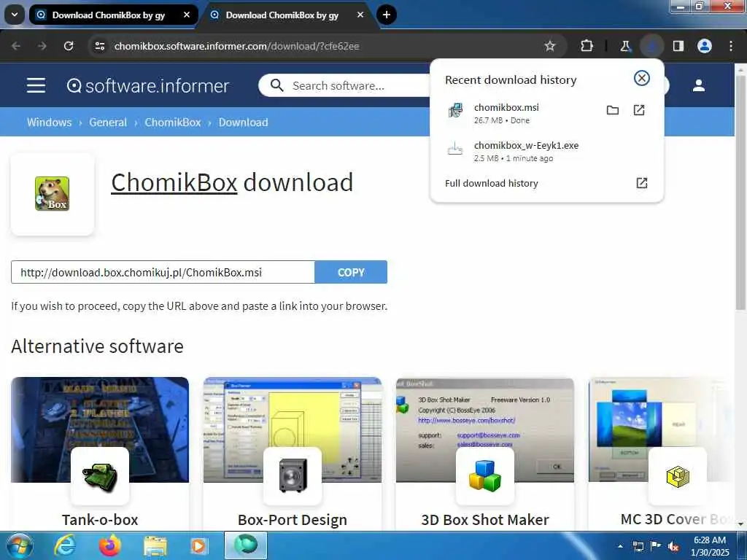This screenshot has height=560, width=747.
Task: Navigate to General breadcrumb
Action: [x=108, y=122]
